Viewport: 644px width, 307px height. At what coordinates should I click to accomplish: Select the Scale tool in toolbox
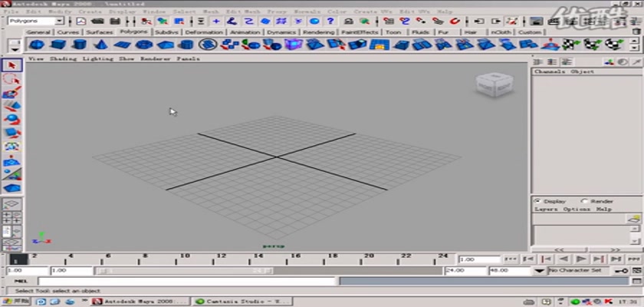(x=12, y=133)
